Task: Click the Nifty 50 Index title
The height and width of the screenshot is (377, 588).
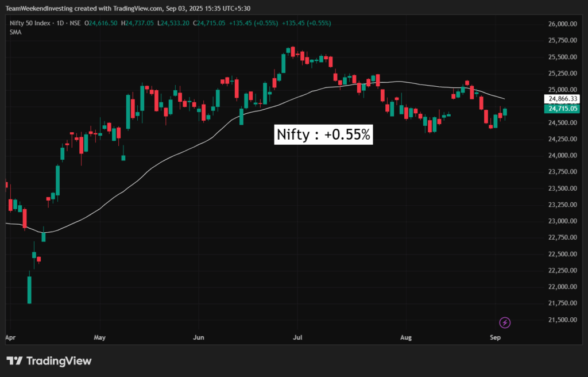Action: coord(30,24)
